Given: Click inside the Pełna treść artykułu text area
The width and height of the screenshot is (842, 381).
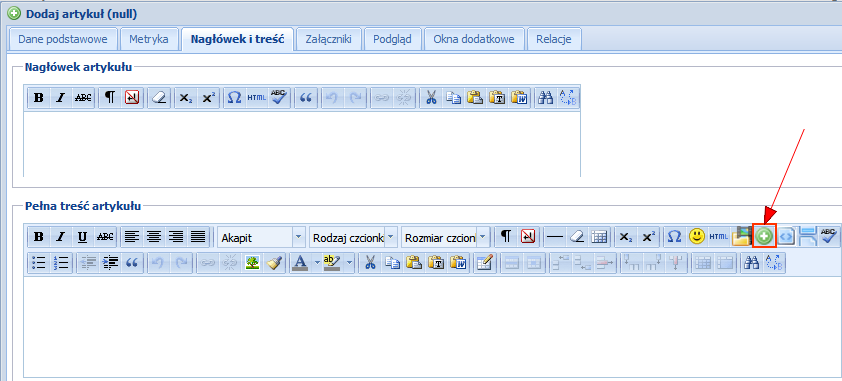Looking at the screenshot, I should [432, 328].
